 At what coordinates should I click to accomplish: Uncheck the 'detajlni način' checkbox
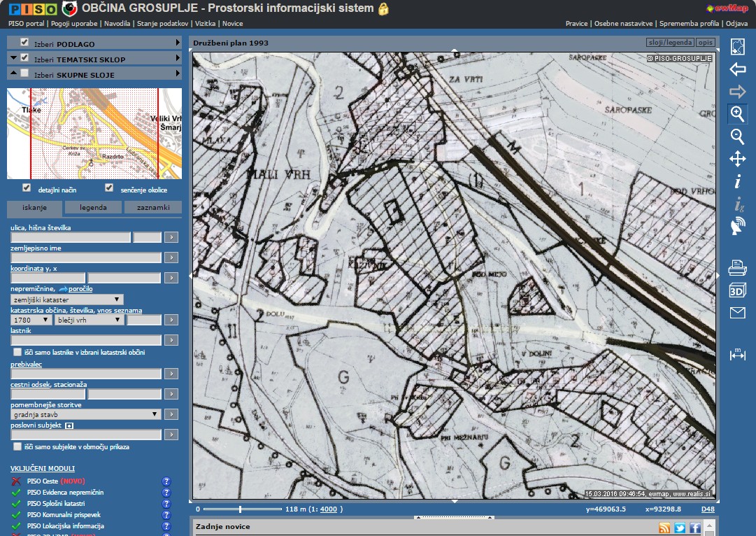[27, 188]
